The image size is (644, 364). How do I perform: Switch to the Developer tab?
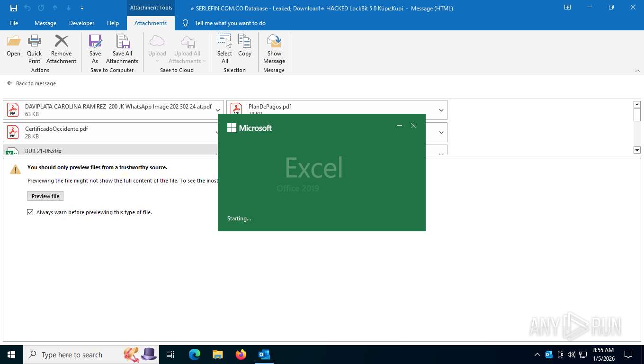coord(81,23)
